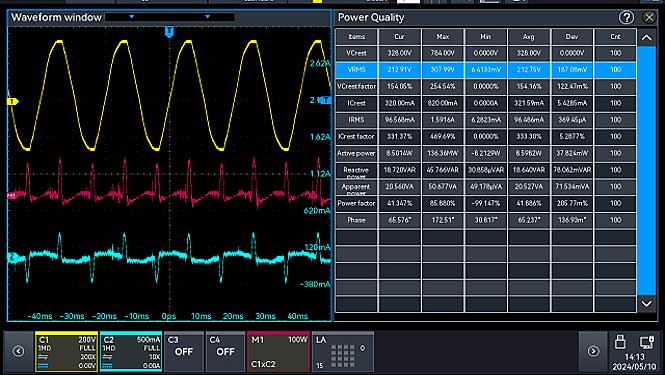Image resolution: width=665 pixels, height=375 pixels.
Task: Click the Phase current value 65.576°
Action: click(x=400, y=220)
